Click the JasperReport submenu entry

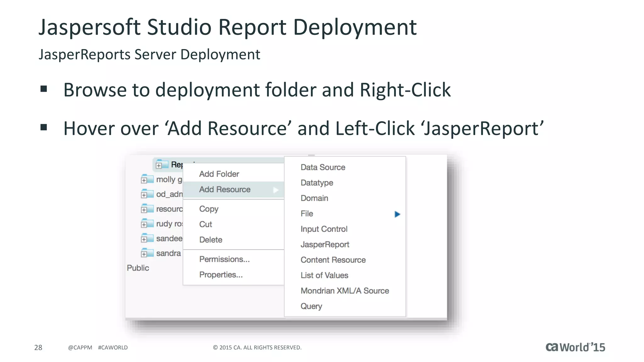tap(325, 244)
